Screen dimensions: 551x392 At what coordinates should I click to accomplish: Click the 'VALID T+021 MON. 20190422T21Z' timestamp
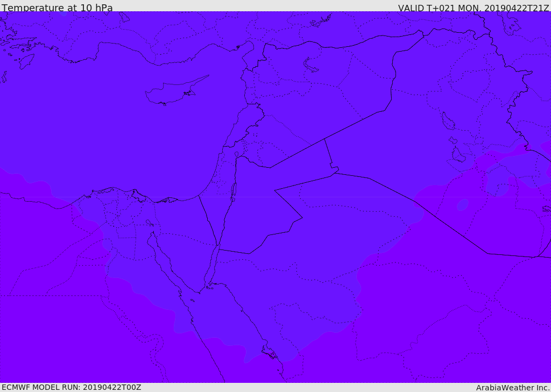pyautogui.click(x=474, y=8)
